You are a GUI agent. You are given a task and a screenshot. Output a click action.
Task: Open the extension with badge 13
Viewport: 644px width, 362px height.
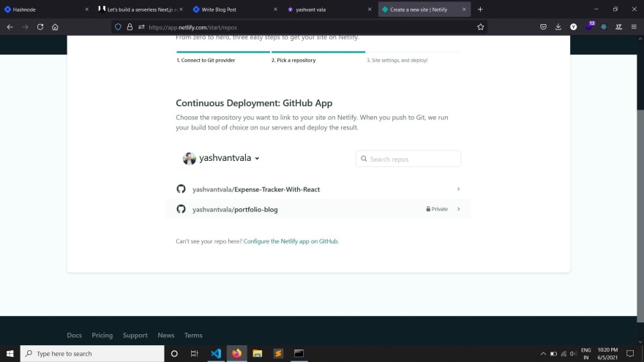pyautogui.click(x=589, y=26)
